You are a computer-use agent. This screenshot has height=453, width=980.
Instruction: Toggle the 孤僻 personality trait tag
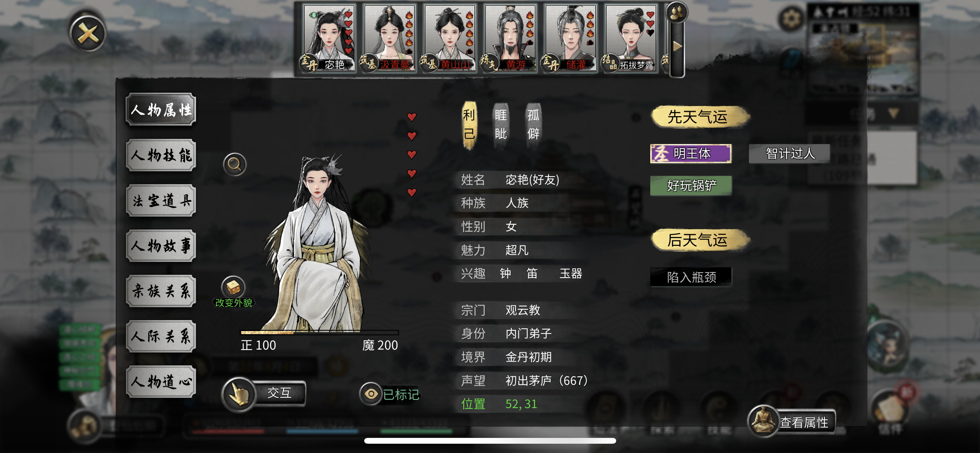pos(533,125)
